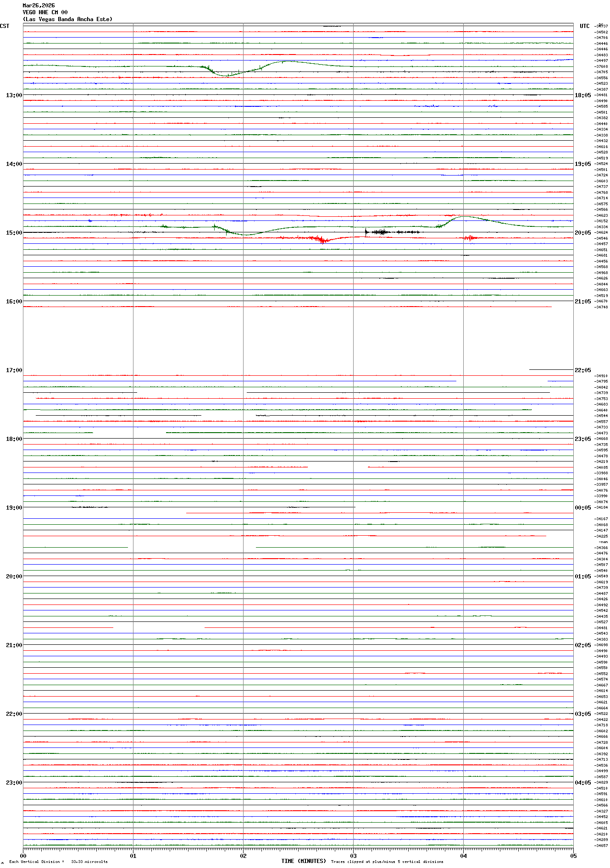Select the VEGO HHE CM 00 station label
This screenshot has height=868, width=610.
(x=45, y=12)
